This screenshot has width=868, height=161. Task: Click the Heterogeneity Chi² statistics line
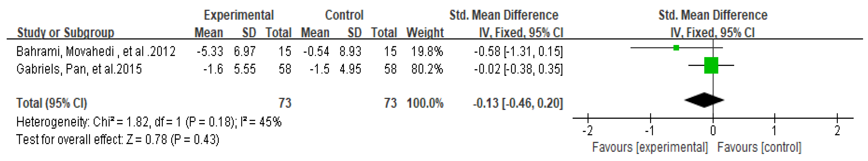click(149, 122)
